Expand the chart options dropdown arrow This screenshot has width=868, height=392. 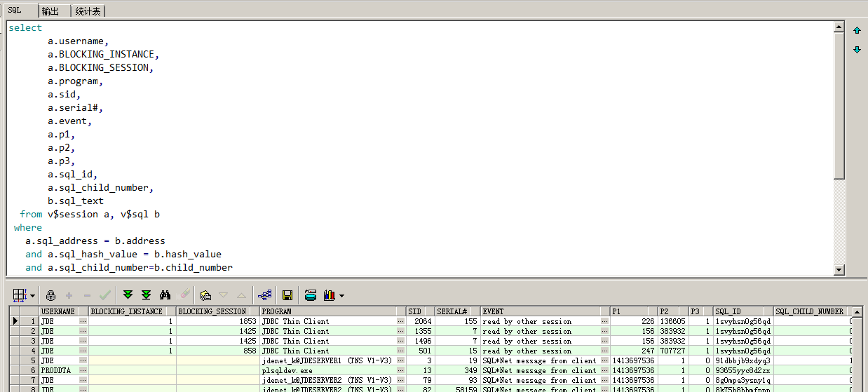pos(341,296)
